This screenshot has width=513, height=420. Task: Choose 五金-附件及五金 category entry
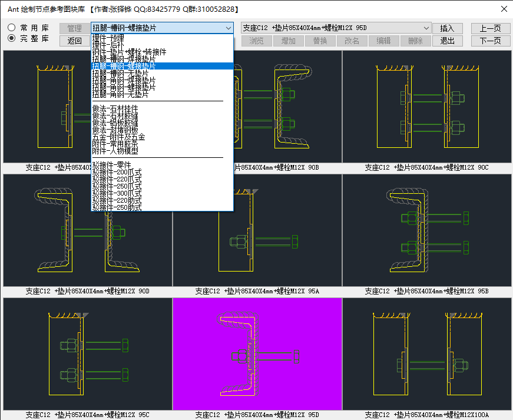pyautogui.click(x=118, y=137)
